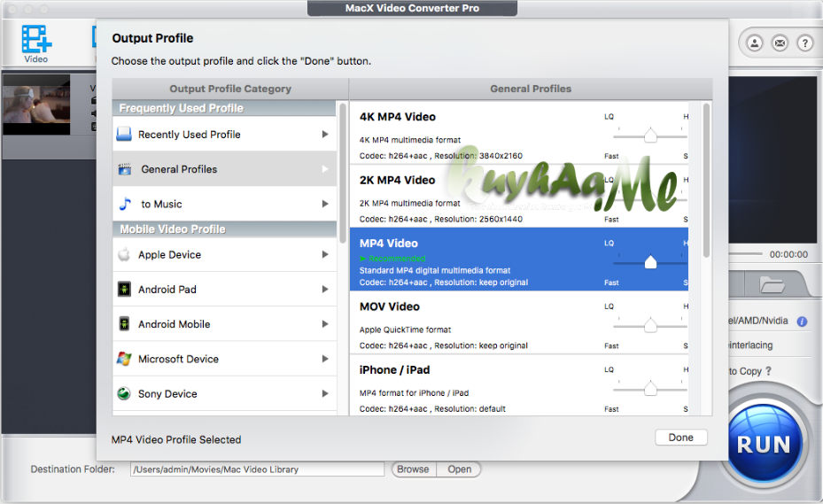Adjust MOV Video quality slider
Screen dimensions: 823x504
tap(649, 325)
